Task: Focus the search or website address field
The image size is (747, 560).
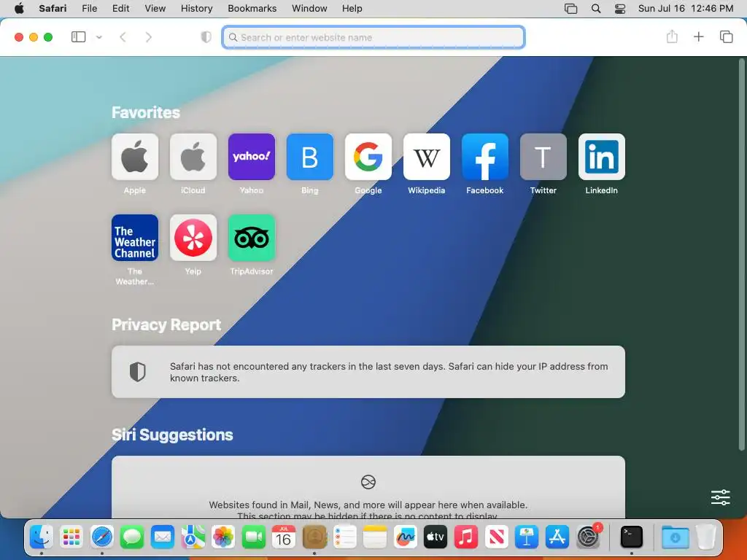Action: (x=373, y=37)
